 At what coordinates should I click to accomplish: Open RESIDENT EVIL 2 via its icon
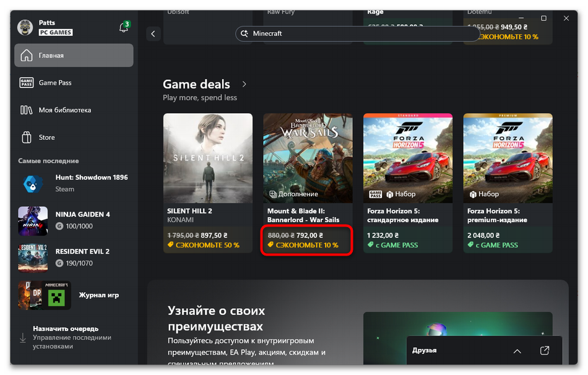[32, 258]
